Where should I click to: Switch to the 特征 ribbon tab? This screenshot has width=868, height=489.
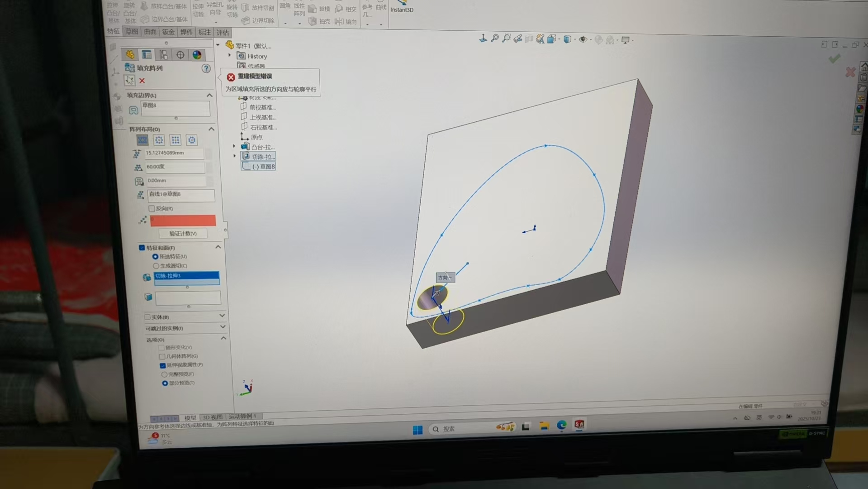coord(113,31)
